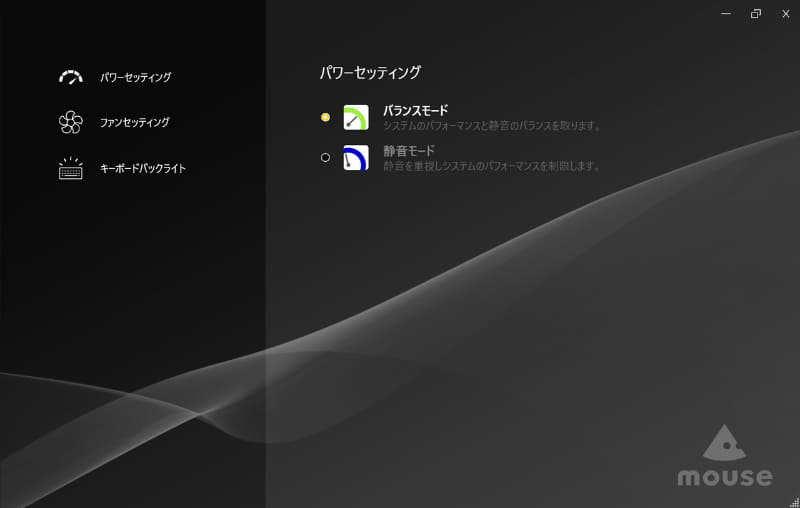Select the バランスモード radio button

[x=325, y=117]
